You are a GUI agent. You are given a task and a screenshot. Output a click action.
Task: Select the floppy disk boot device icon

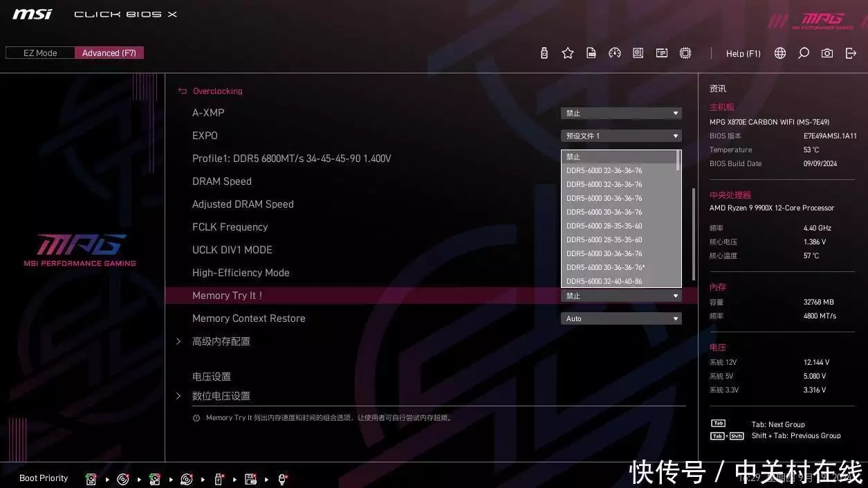click(250, 479)
